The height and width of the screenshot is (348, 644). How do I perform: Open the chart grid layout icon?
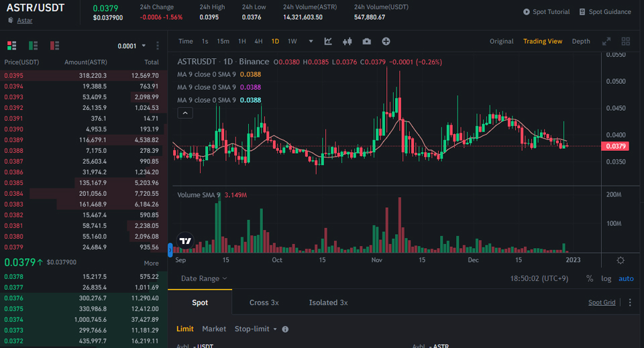click(625, 42)
